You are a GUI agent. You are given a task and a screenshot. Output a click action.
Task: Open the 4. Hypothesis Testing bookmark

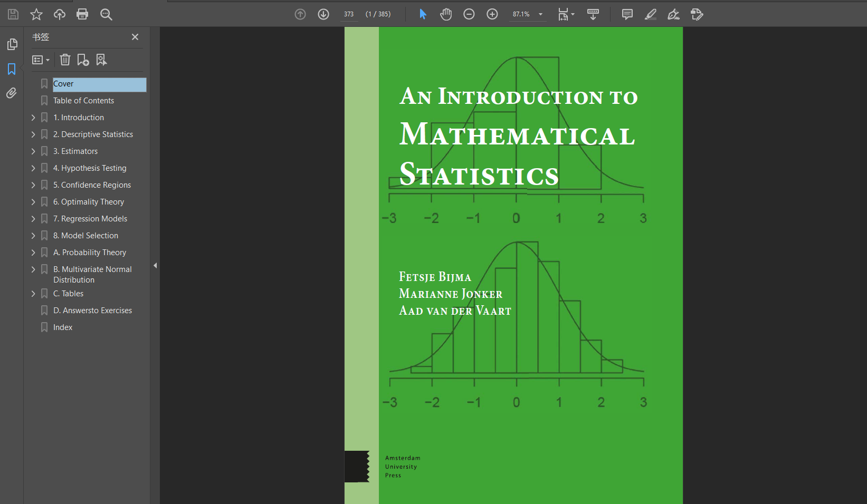(90, 168)
